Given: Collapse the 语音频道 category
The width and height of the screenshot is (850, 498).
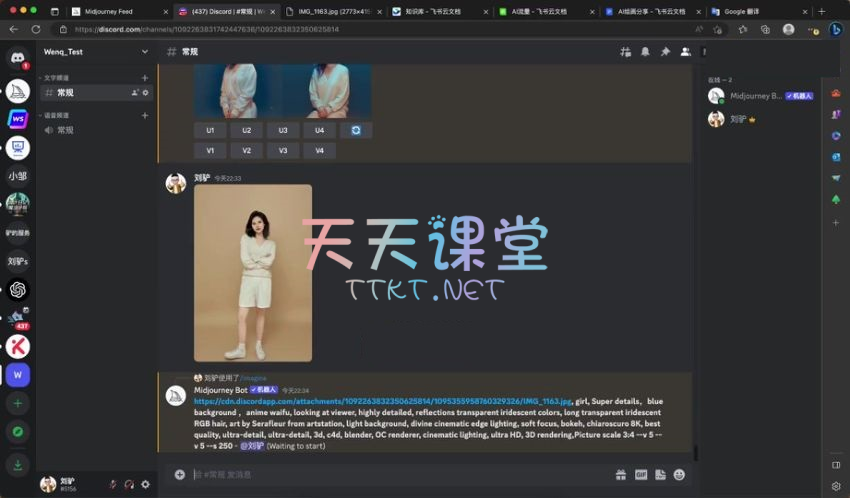Looking at the screenshot, I should [x=55, y=115].
